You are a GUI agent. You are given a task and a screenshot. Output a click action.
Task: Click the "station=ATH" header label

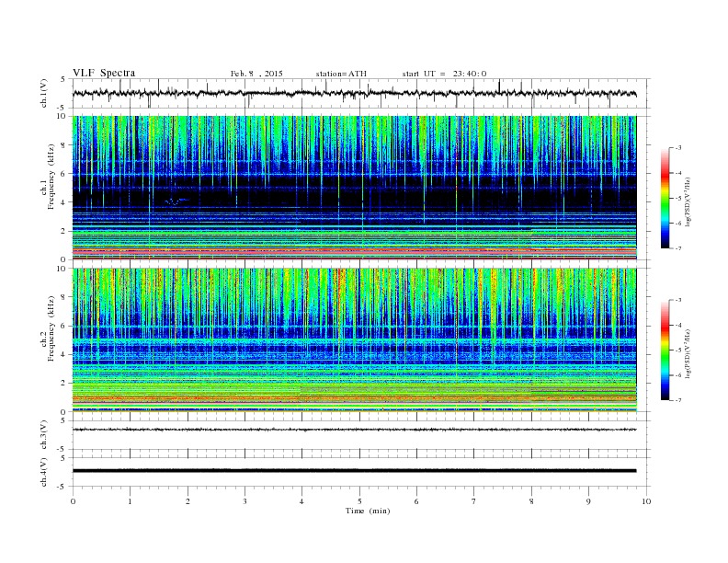[x=341, y=74]
